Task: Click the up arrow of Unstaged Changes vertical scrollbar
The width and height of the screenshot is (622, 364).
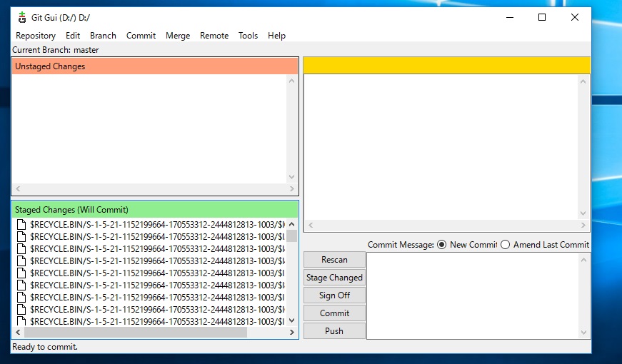Action: (292, 81)
